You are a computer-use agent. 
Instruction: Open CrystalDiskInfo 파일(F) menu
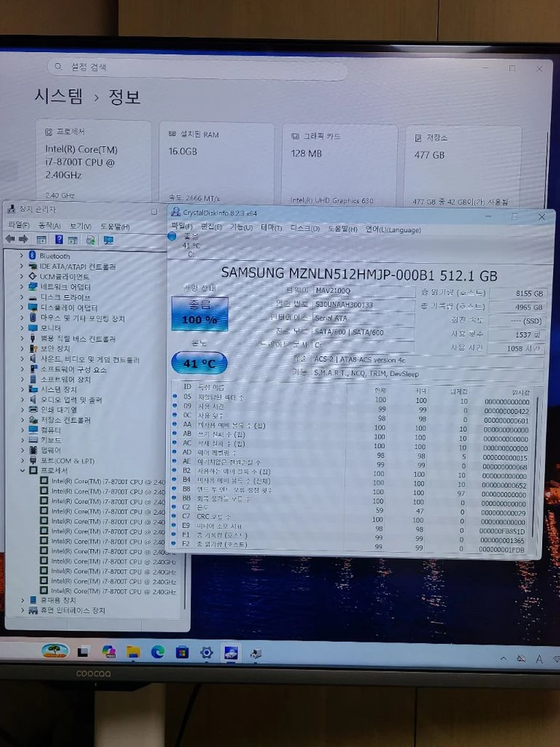click(x=181, y=226)
